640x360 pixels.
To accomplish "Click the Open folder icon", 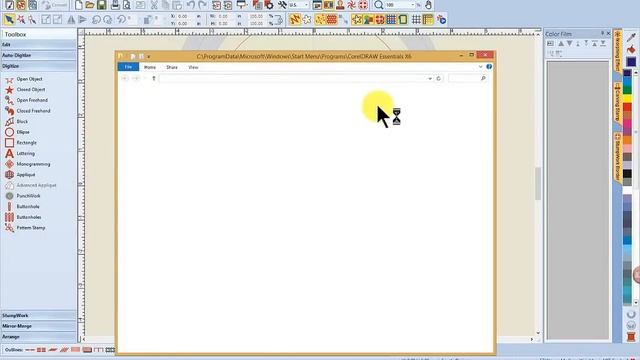I will pyautogui.click(x=90, y=5).
